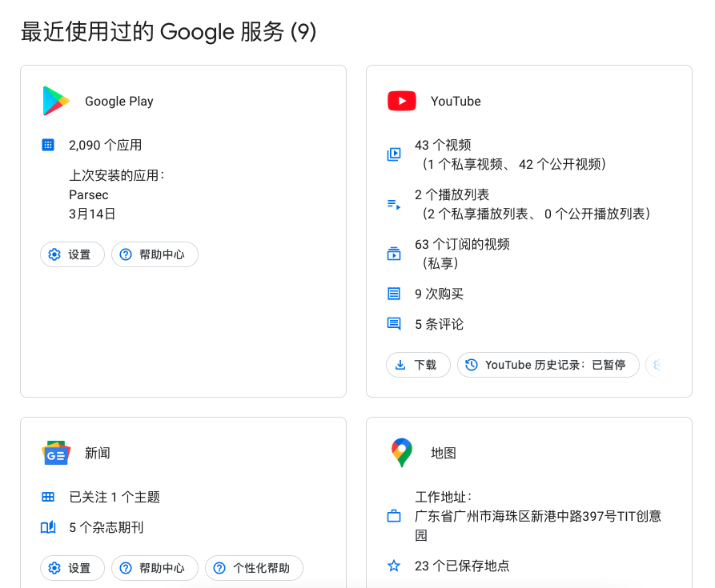Viewport: 715px width, 588px height.
Task: Click the YouTube 历史记录：已暂停 button
Action: 548,365
